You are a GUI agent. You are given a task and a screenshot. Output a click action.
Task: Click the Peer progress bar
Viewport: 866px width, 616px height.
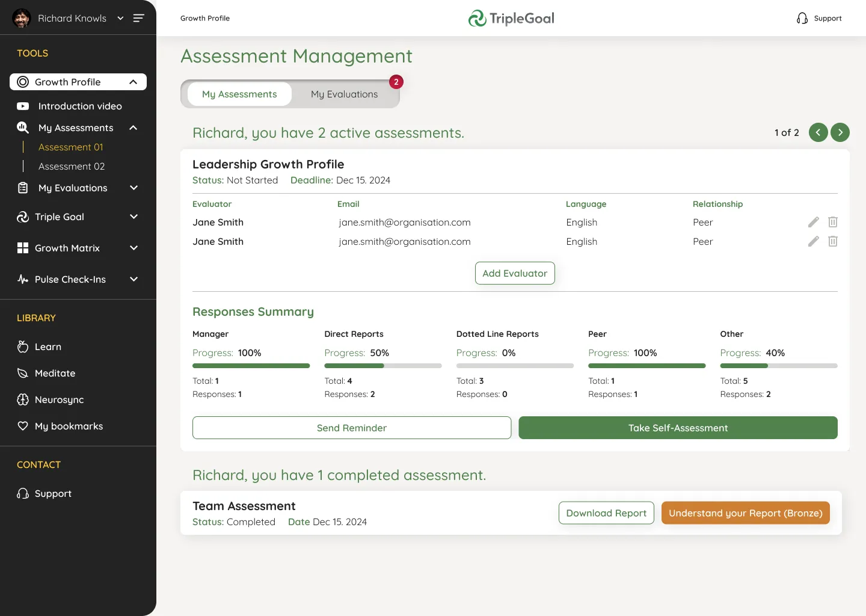[646, 365]
